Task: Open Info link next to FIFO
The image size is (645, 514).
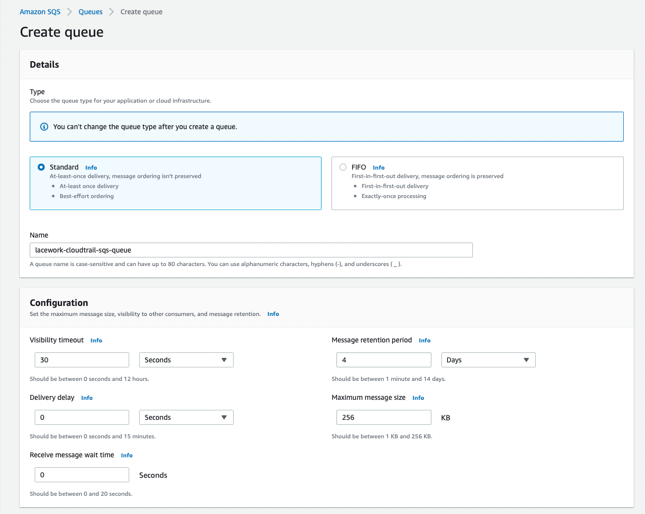Action: coord(378,168)
